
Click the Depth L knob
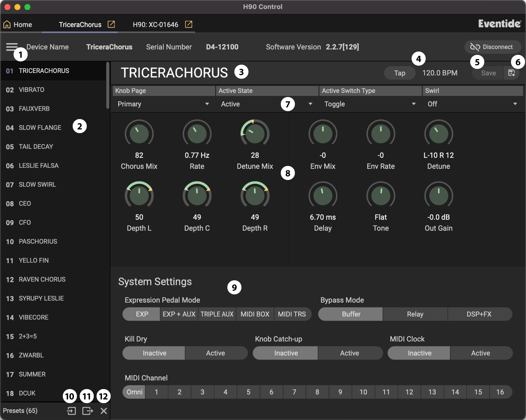coord(139,196)
